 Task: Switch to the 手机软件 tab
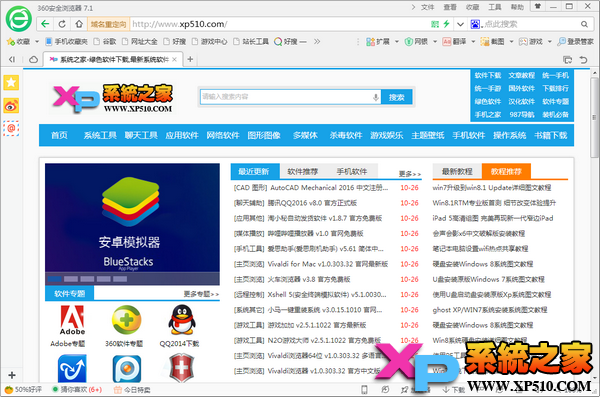tap(352, 171)
